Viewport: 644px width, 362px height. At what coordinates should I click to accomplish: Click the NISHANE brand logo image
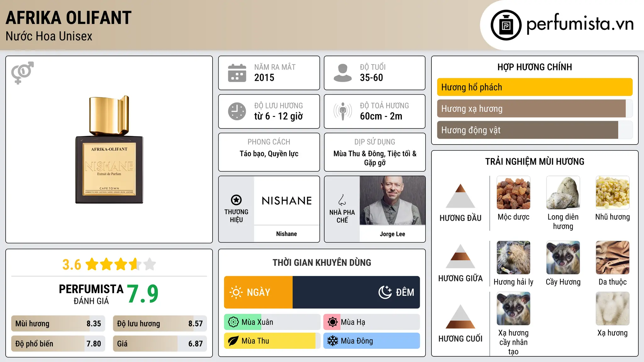[x=287, y=200]
